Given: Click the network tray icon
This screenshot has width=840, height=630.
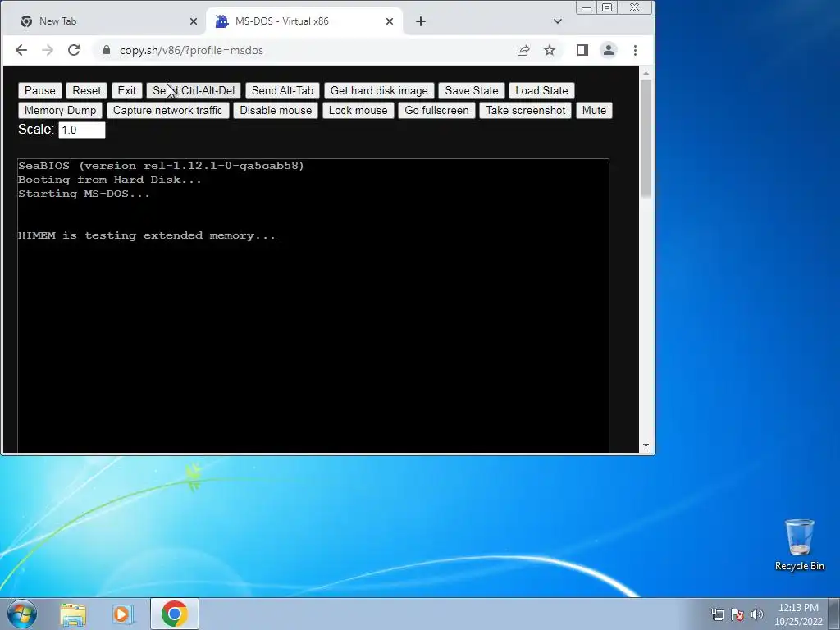Looking at the screenshot, I should tap(717, 614).
